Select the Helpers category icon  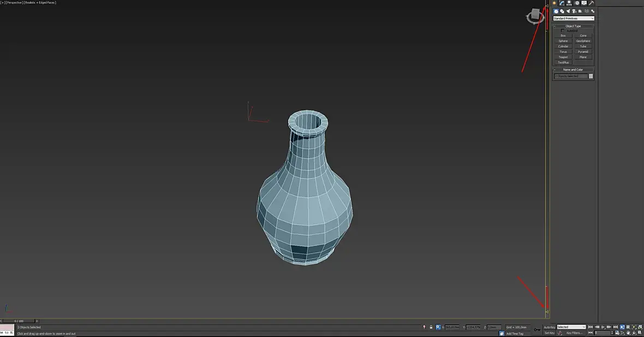pos(580,11)
